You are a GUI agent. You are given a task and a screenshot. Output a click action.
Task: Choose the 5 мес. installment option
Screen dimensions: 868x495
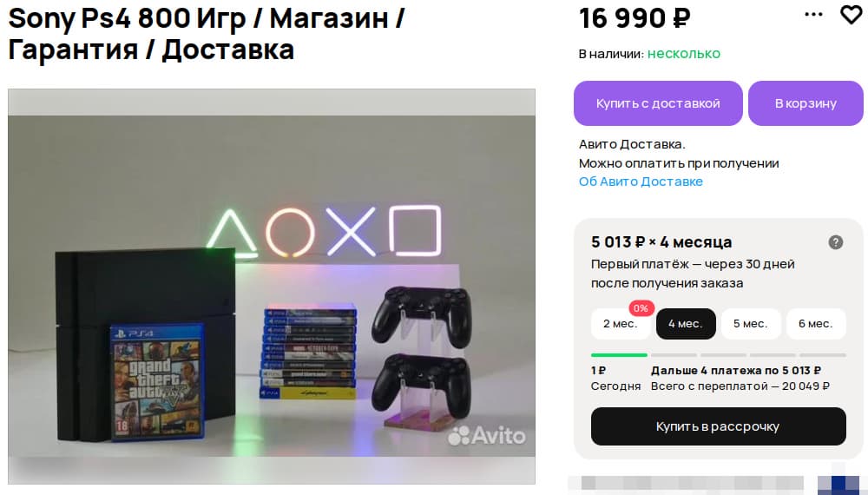pos(750,324)
